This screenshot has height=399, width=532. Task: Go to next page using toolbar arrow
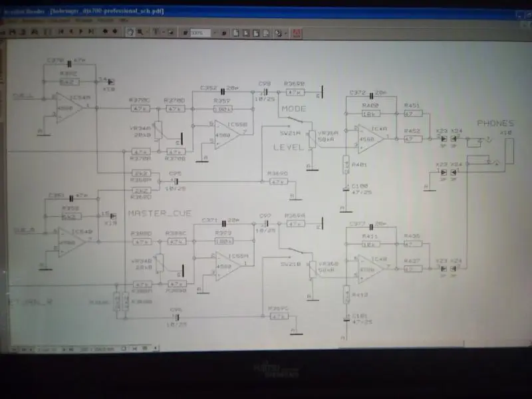coord(81,32)
